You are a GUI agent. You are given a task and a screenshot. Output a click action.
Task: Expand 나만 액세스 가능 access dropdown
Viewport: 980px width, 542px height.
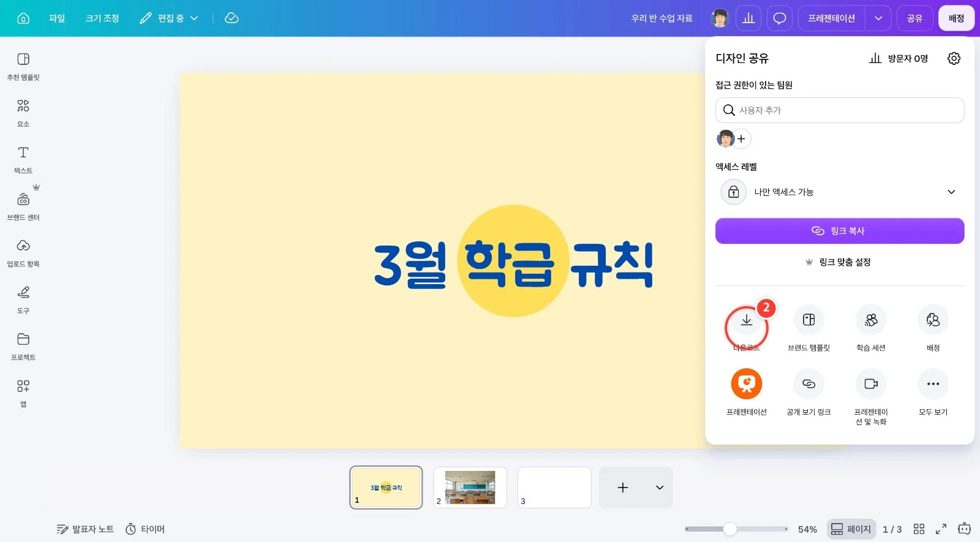[x=840, y=192]
